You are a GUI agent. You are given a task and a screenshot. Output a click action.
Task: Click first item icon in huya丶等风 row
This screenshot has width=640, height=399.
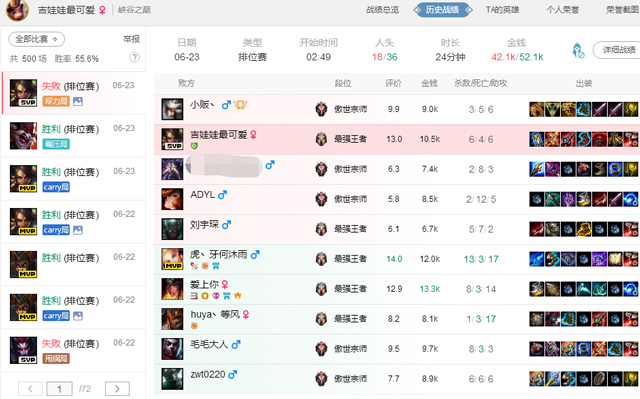537,319
